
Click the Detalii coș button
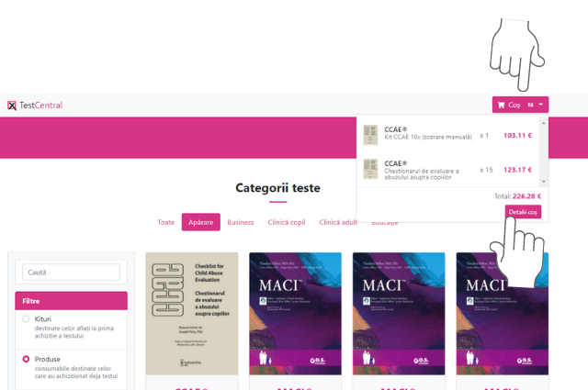point(523,212)
